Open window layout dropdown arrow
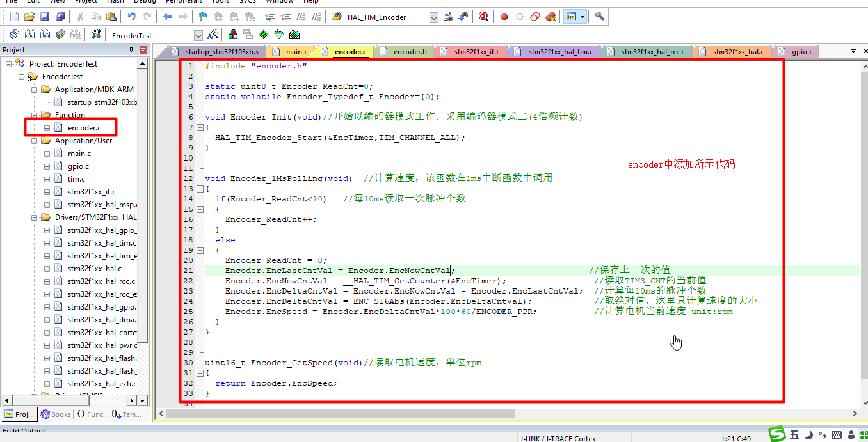The image size is (868, 442). (x=583, y=17)
